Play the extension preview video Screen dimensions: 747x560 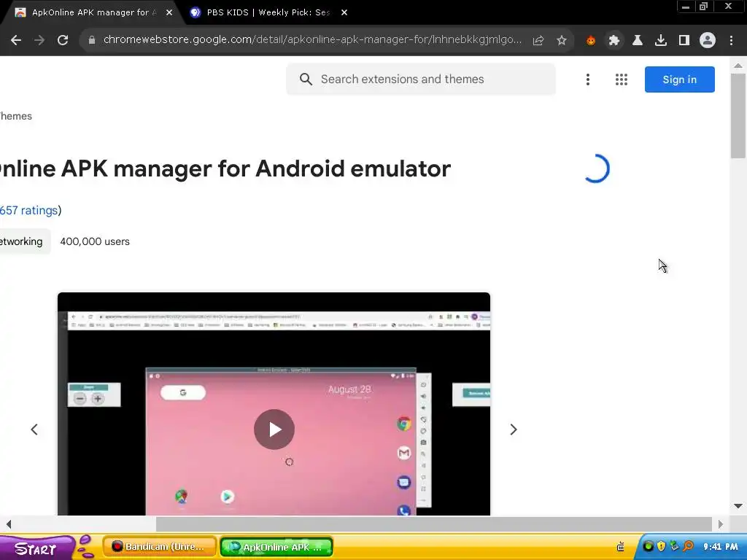click(274, 429)
